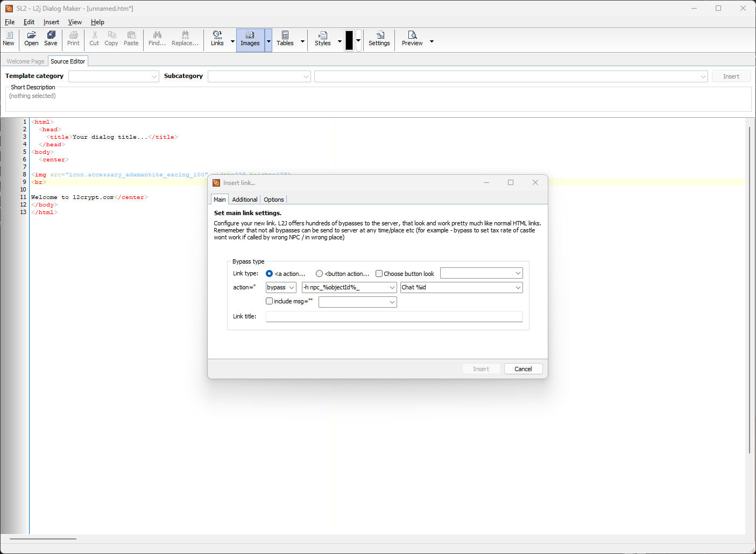Select the Images toolbar icon
The height and width of the screenshot is (554, 756).
click(250, 39)
